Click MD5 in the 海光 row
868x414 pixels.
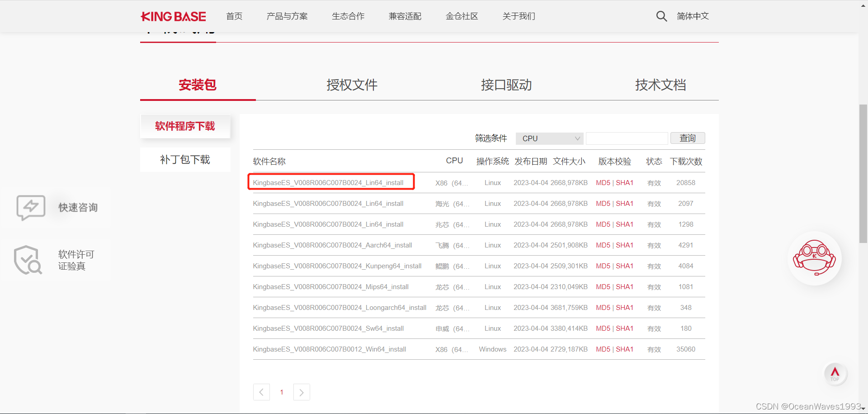click(x=603, y=204)
